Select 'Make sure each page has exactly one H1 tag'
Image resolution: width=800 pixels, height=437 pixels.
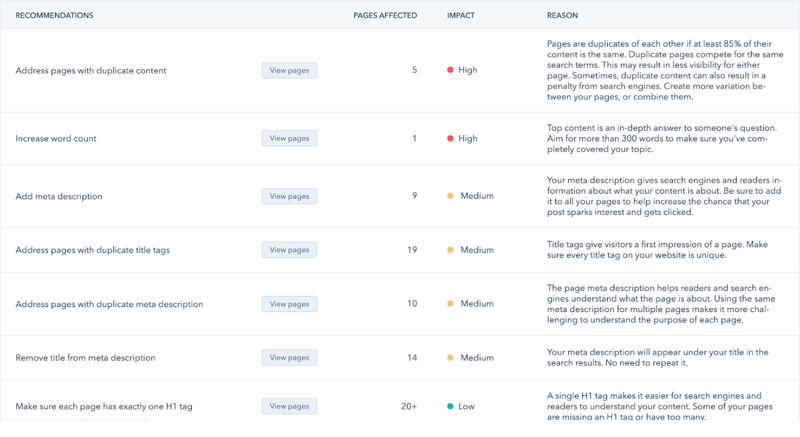coord(104,406)
